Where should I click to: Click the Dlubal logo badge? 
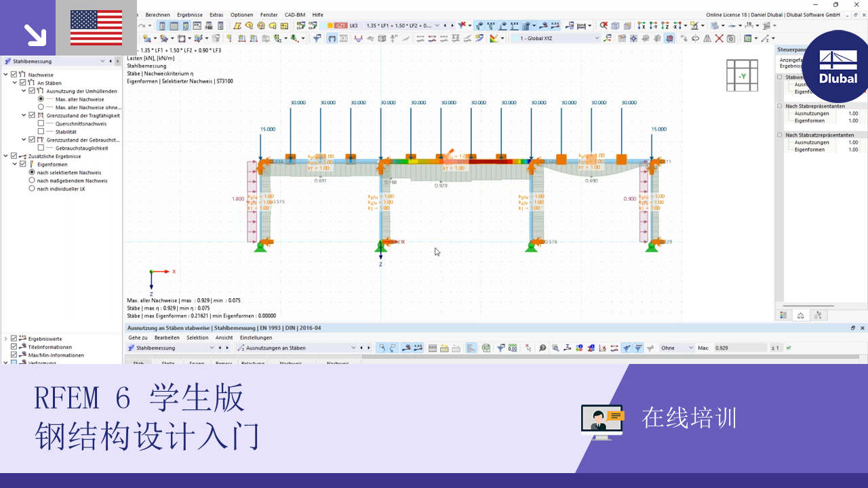point(838,66)
